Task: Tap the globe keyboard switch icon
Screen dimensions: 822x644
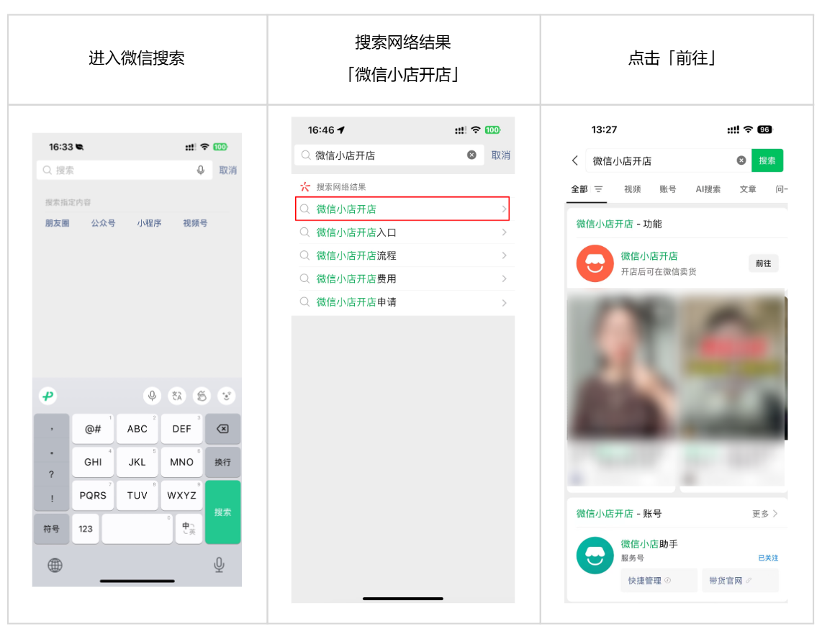Action: 55,565
